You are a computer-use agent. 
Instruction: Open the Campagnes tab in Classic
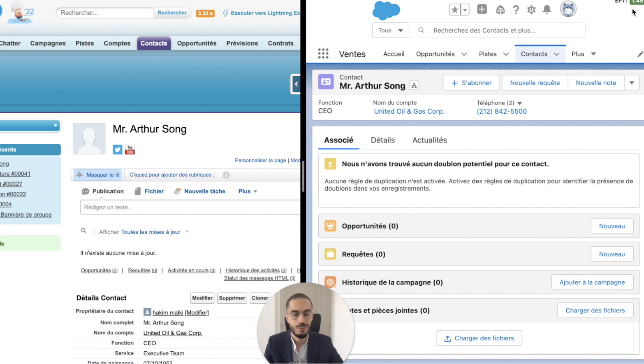[x=48, y=43]
